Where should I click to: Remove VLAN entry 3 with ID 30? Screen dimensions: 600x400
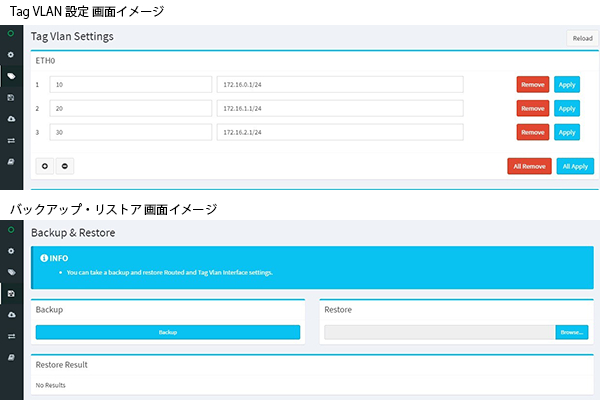point(532,132)
